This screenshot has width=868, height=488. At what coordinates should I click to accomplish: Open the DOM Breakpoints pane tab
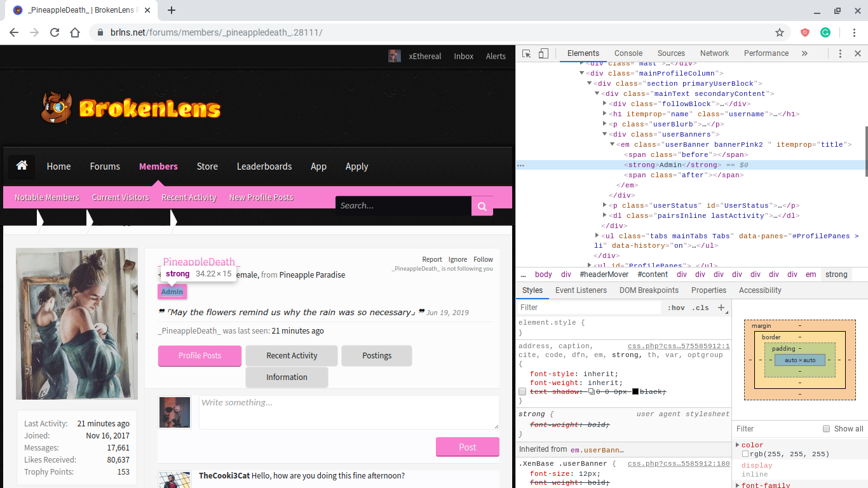click(x=649, y=290)
